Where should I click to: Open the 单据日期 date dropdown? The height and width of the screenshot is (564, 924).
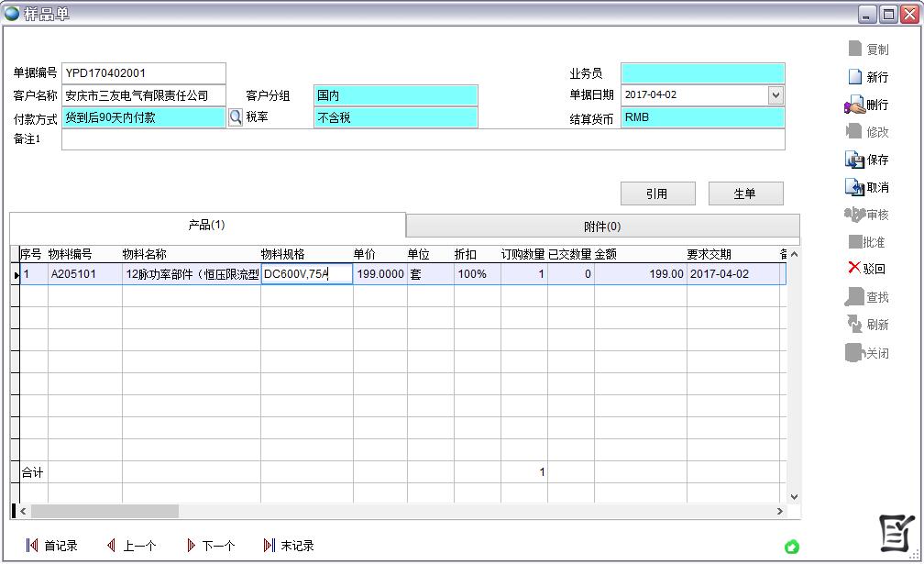[x=775, y=94]
